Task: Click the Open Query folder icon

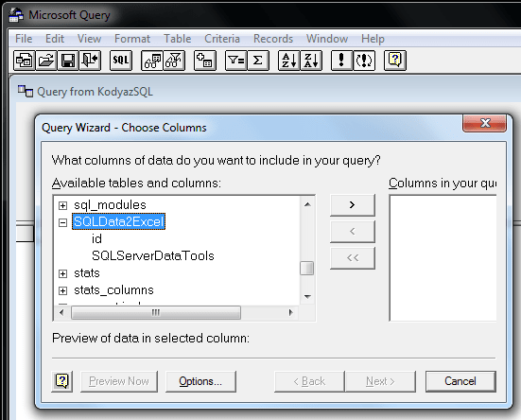Action: [46, 61]
